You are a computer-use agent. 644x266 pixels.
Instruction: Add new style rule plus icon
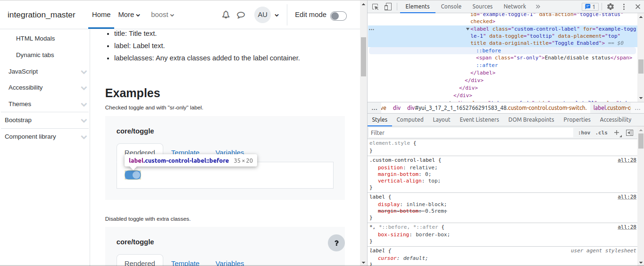pos(617,133)
